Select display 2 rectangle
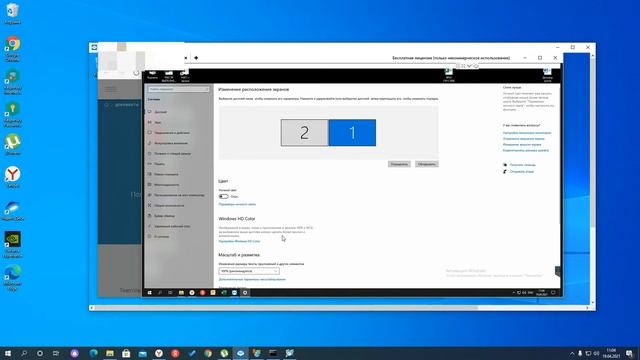 pos(304,133)
